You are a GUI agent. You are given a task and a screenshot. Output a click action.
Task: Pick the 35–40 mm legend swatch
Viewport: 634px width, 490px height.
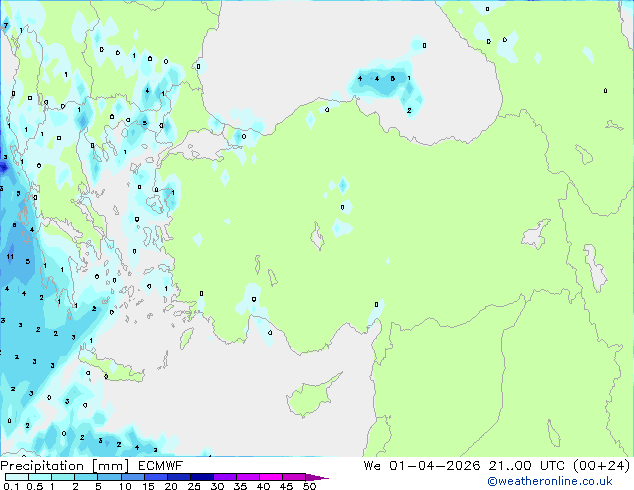pyautogui.click(x=247, y=477)
